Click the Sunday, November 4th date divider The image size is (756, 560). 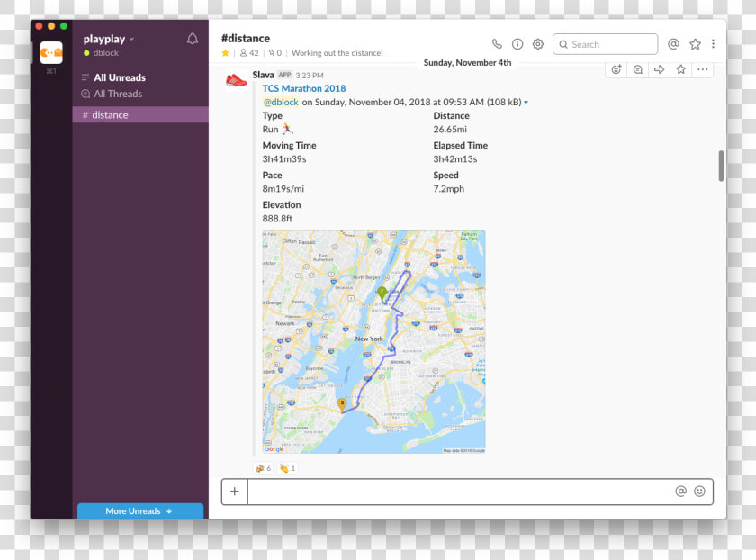point(467,63)
